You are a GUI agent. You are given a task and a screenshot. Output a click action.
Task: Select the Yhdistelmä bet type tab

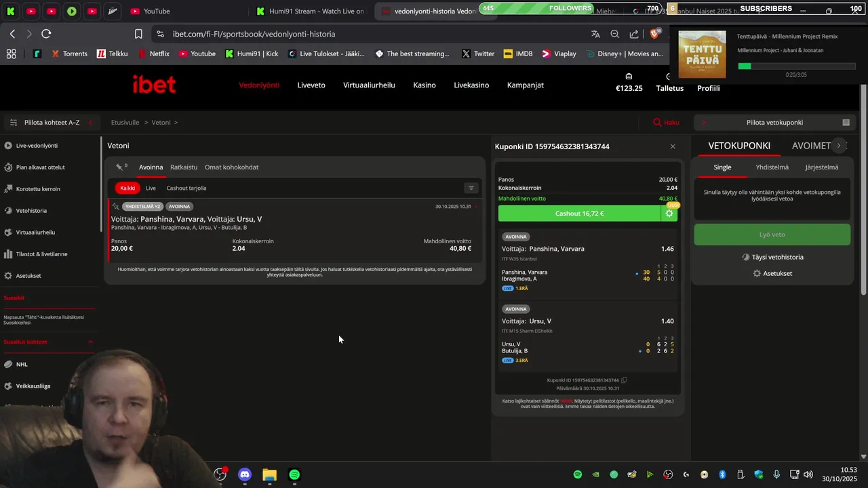(772, 167)
